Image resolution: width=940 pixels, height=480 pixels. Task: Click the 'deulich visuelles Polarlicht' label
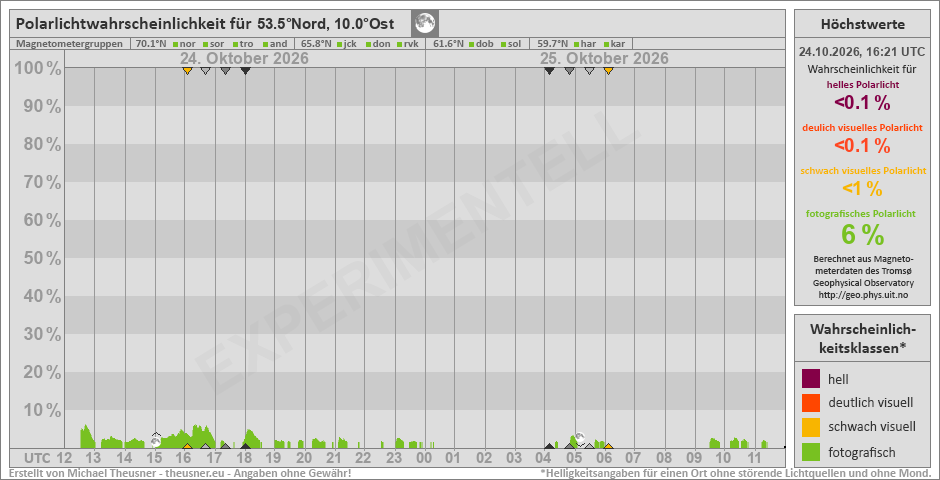(863, 128)
